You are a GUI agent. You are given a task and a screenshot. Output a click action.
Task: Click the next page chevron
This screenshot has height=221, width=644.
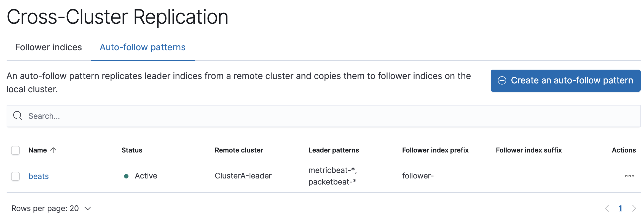point(634,208)
